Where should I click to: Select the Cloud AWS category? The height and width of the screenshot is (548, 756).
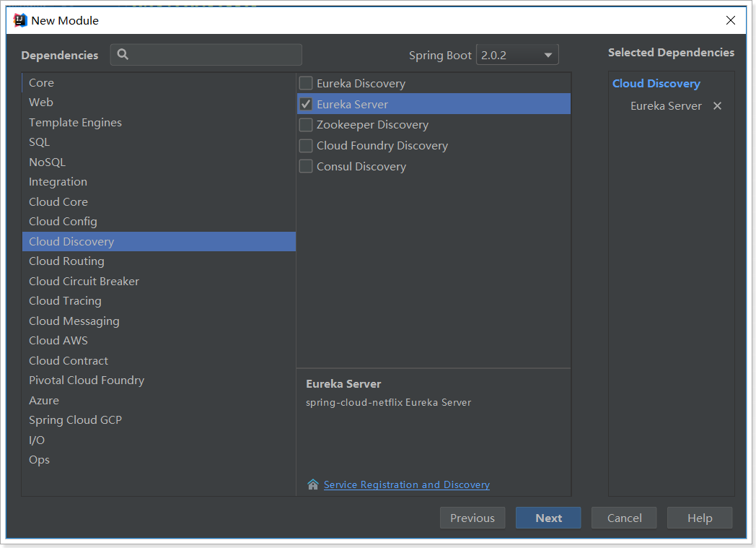[159, 341]
